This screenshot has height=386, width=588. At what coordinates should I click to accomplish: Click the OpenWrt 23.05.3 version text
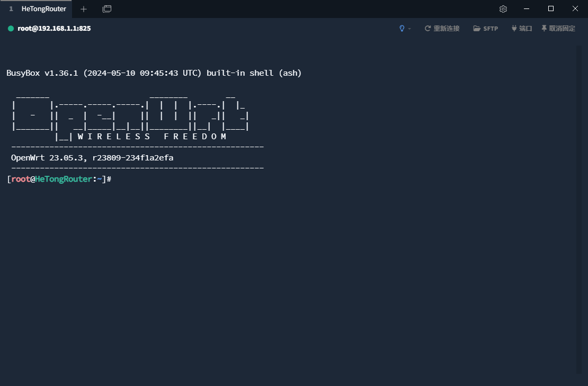coord(92,158)
